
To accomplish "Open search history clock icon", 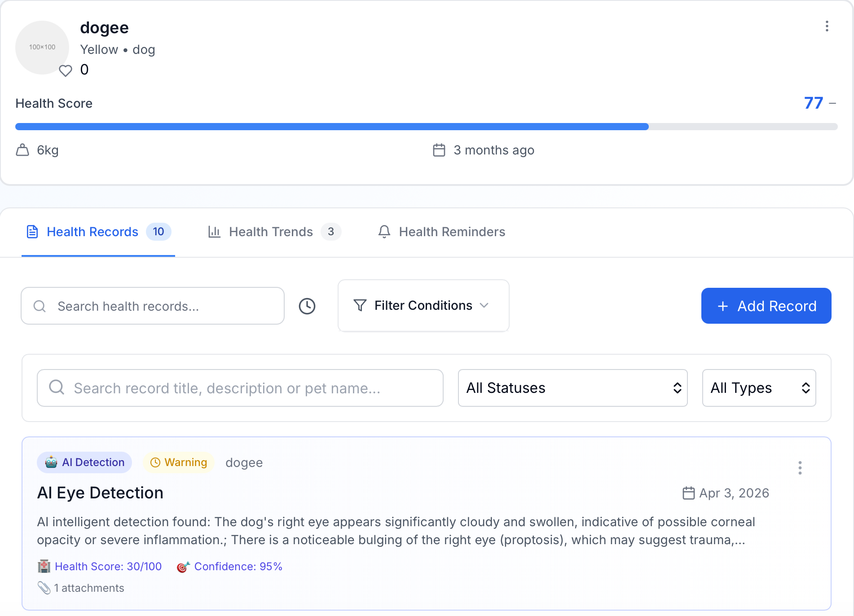I will pyautogui.click(x=307, y=306).
